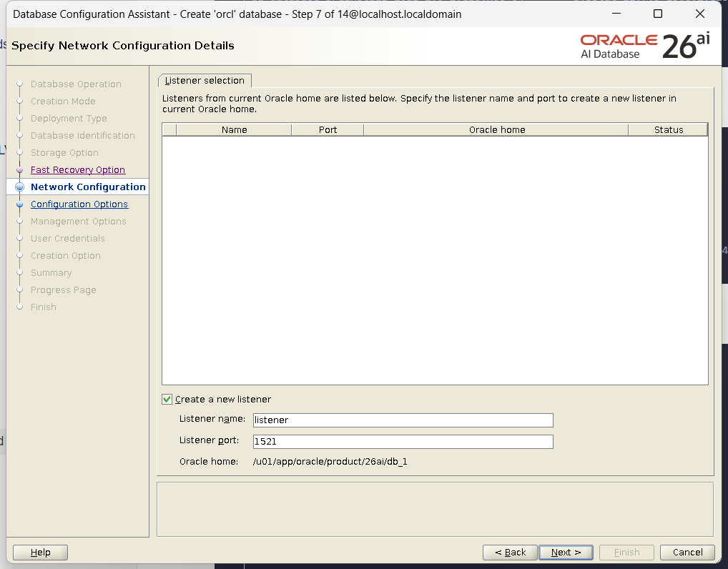Select the User Credentials step
This screenshot has width=728, height=569.
click(x=68, y=239)
